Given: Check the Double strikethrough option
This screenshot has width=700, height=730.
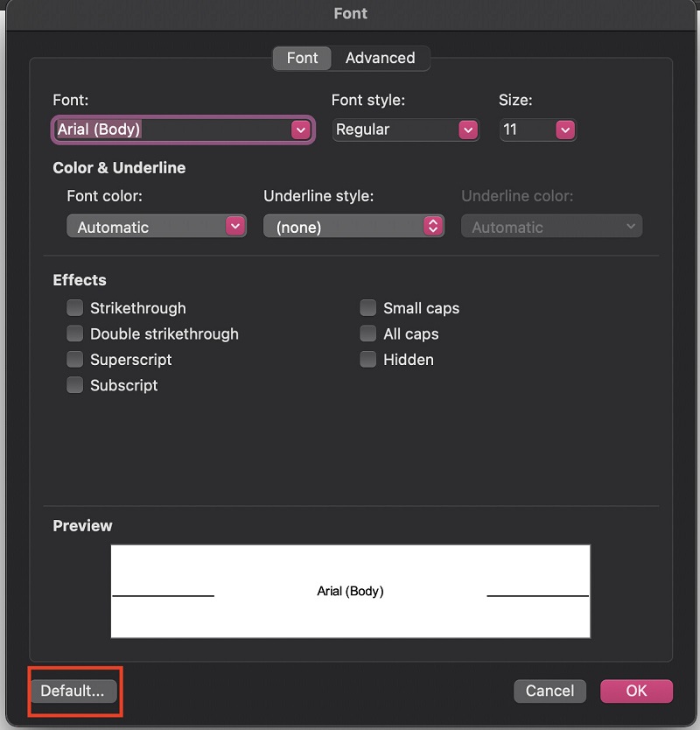Looking at the screenshot, I should tap(75, 333).
